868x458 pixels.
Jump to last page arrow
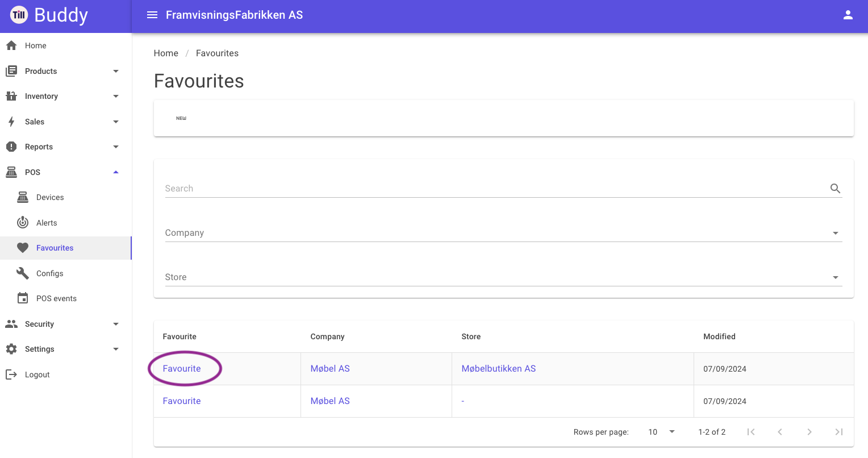tap(839, 432)
